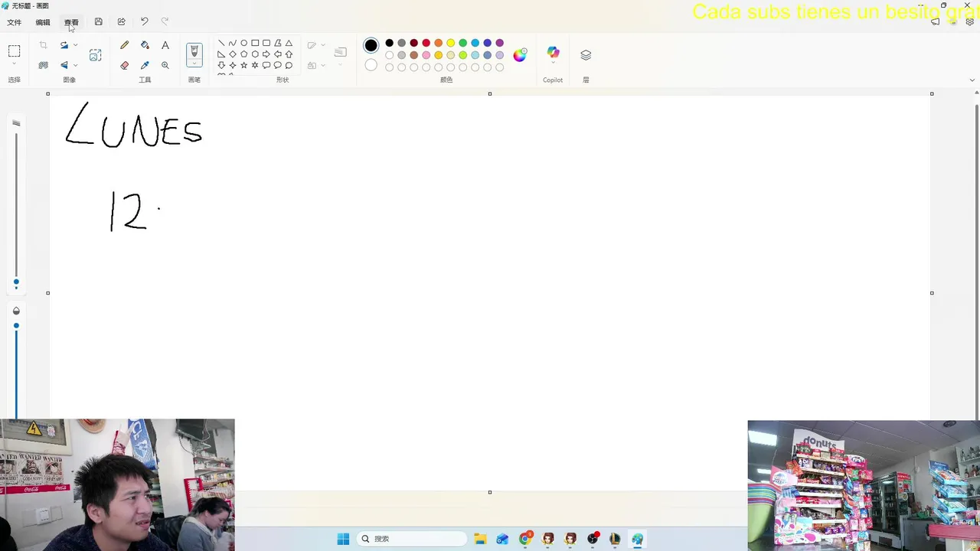Open the 编辑 menu
The width and height of the screenshot is (980, 551).
[x=43, y=22]
